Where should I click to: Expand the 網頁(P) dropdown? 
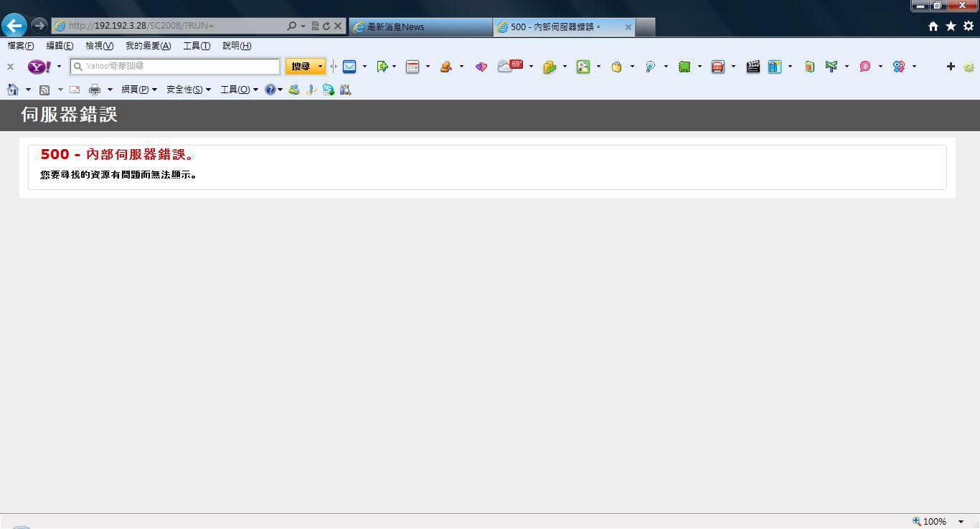(x=139, y=90)
